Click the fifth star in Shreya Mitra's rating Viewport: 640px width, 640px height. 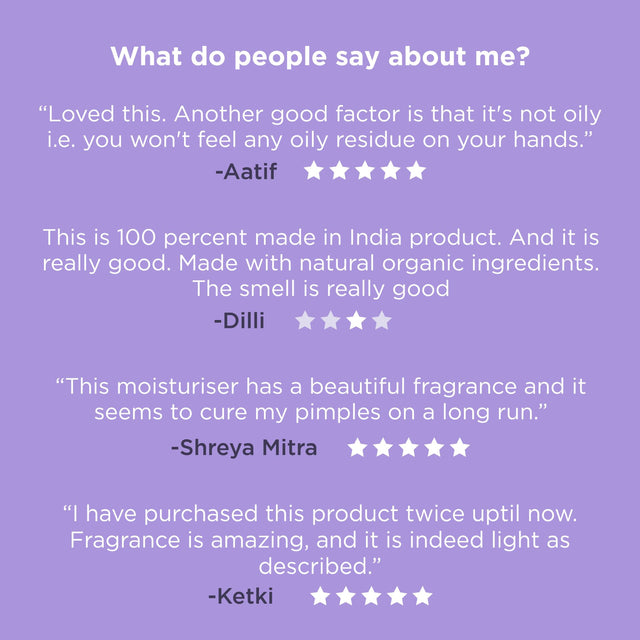[459, 447]
